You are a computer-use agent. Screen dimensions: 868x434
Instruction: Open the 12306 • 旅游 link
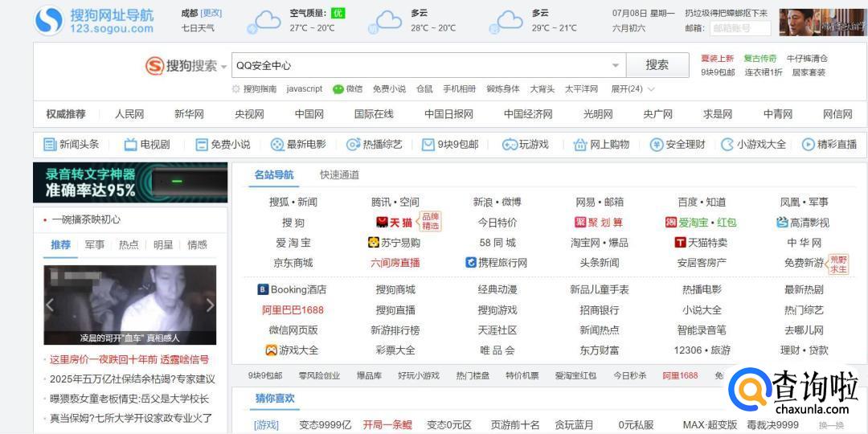702,350
